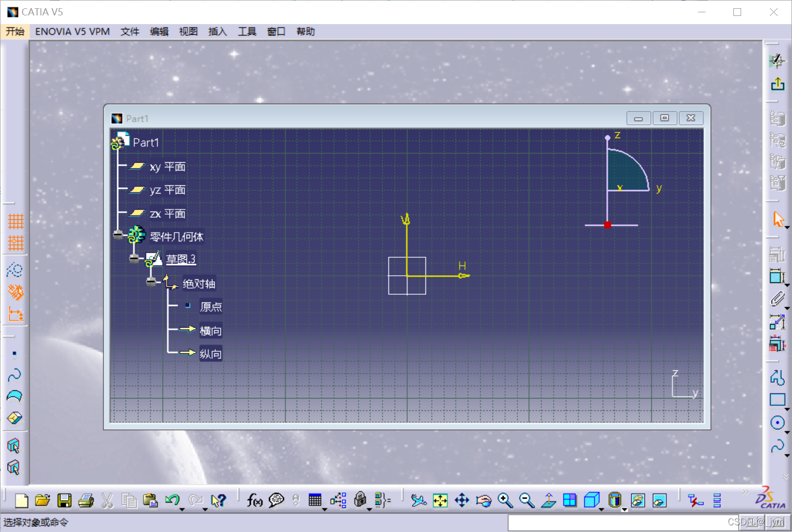
Task: Toggle Geometrical Constraints mode
Action: [15, 292]
